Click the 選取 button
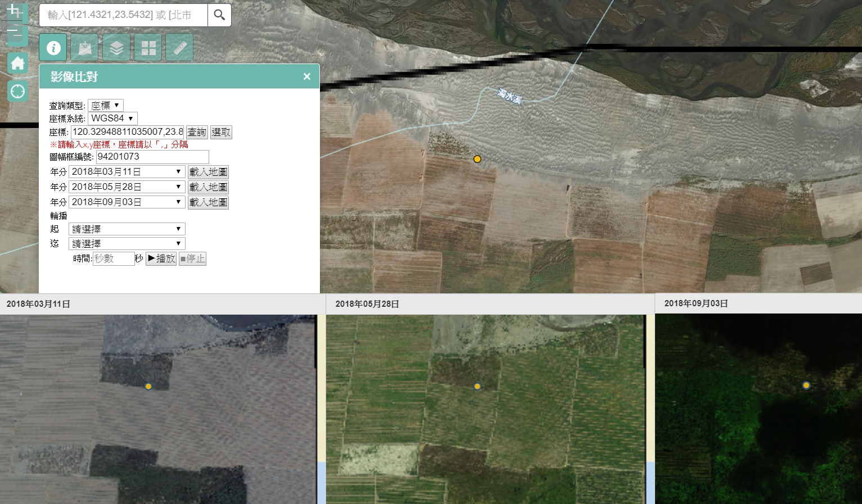This screenshot has width=862, height=504. [x=221, y=132]
